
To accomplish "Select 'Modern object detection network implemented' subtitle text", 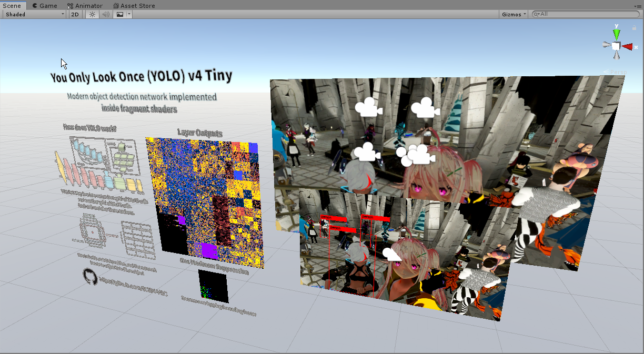I will click(142, 97).
